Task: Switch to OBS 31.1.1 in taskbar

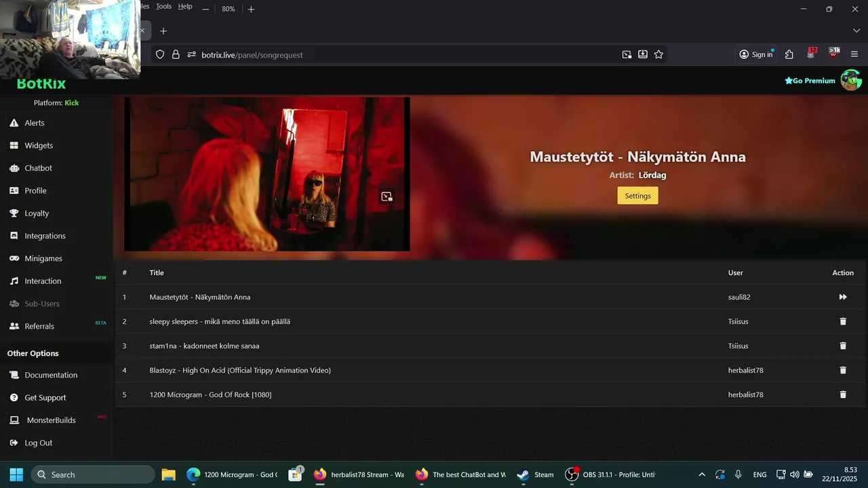Action: coord(611,474)
